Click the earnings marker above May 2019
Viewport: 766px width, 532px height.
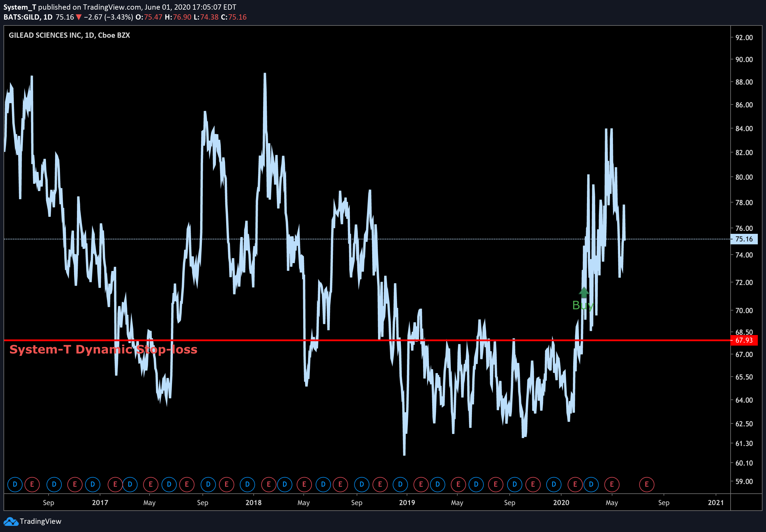pos(458,484)
